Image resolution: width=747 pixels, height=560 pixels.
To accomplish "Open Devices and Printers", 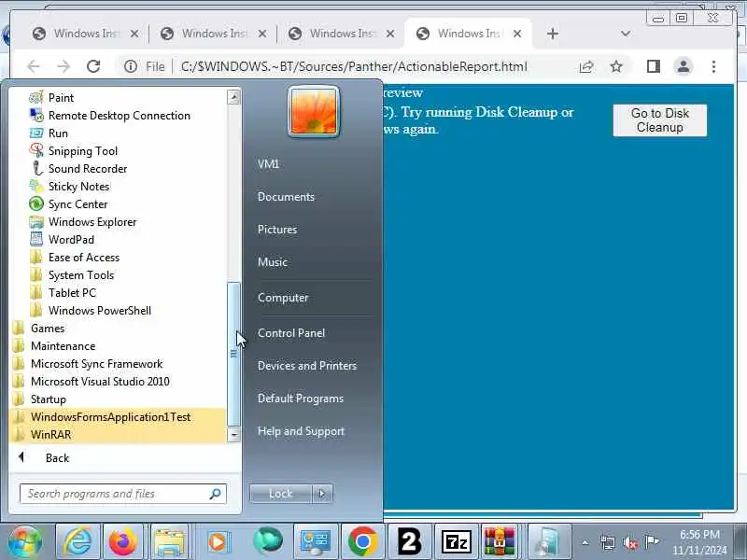I will [x=307, y=366].
